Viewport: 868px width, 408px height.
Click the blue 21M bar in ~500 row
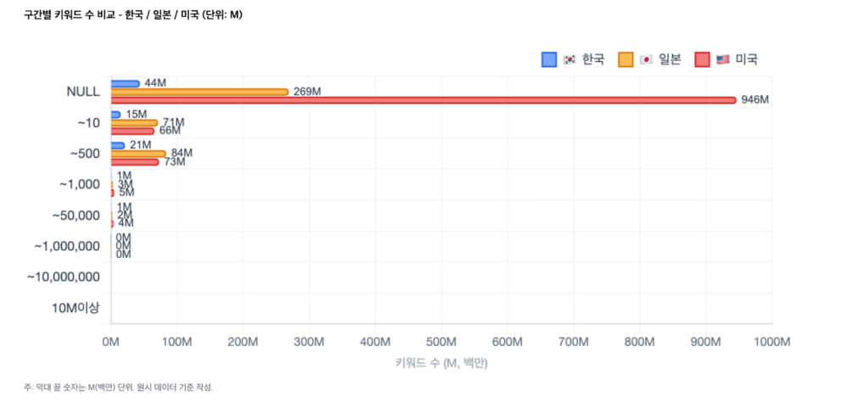coord(118,145)
